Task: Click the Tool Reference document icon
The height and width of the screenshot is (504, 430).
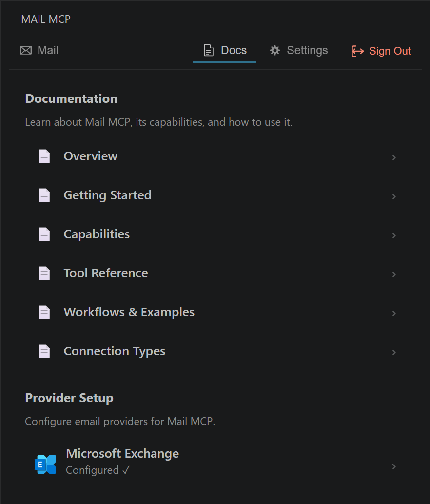Action: tap(44, 273)
